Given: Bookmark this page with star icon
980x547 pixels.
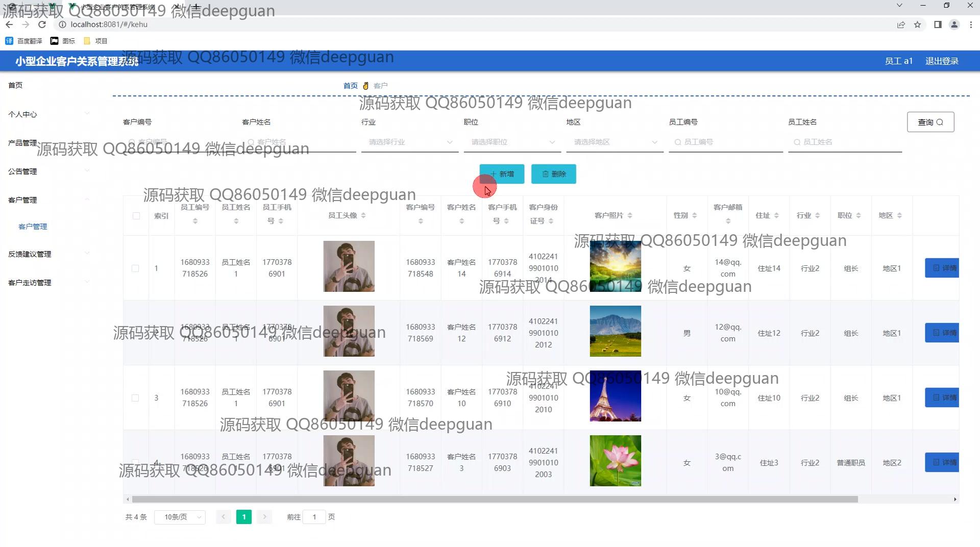Looking at the screenshot, I should (917, 24).
